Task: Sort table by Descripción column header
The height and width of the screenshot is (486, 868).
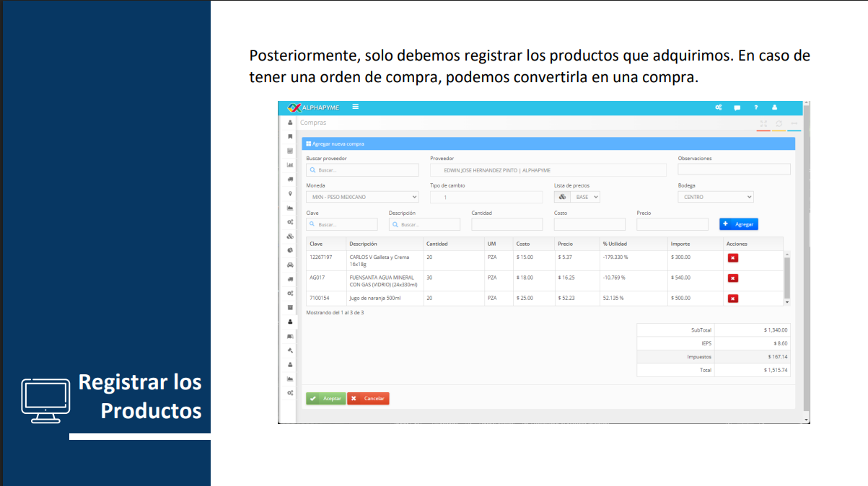Action: (363, 244)
